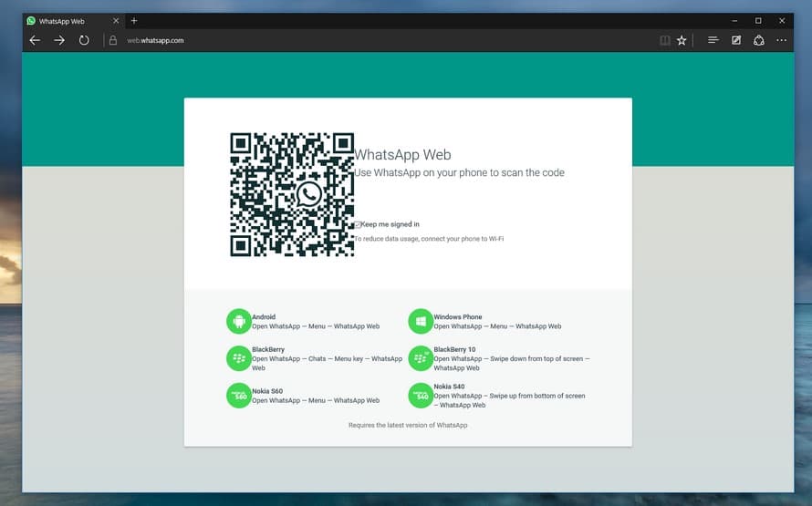Toggle the Keep me signed in checkbox
Image resolution: width=812 pixels, height=506 pixels.
[x=358, y=224]
